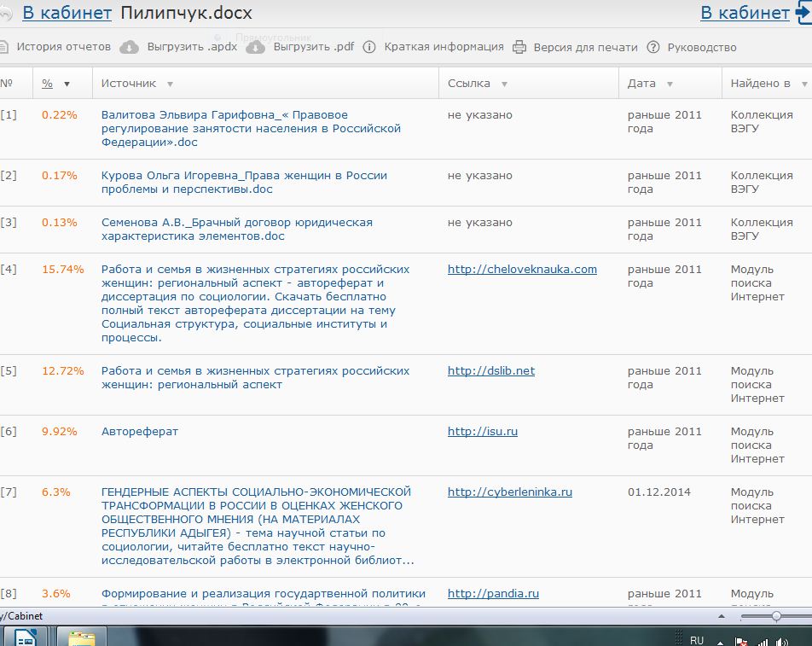Open the http://cyberleninka.ru source link
The height and width of the screenshot is (646, 812).
coord(509,492)
